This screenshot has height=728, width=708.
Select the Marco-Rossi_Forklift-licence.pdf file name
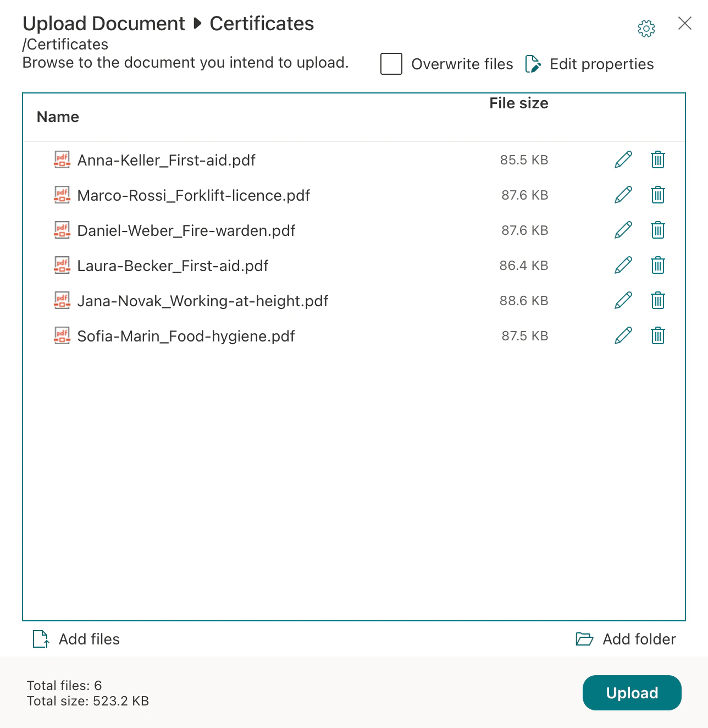tap(194, 195)
